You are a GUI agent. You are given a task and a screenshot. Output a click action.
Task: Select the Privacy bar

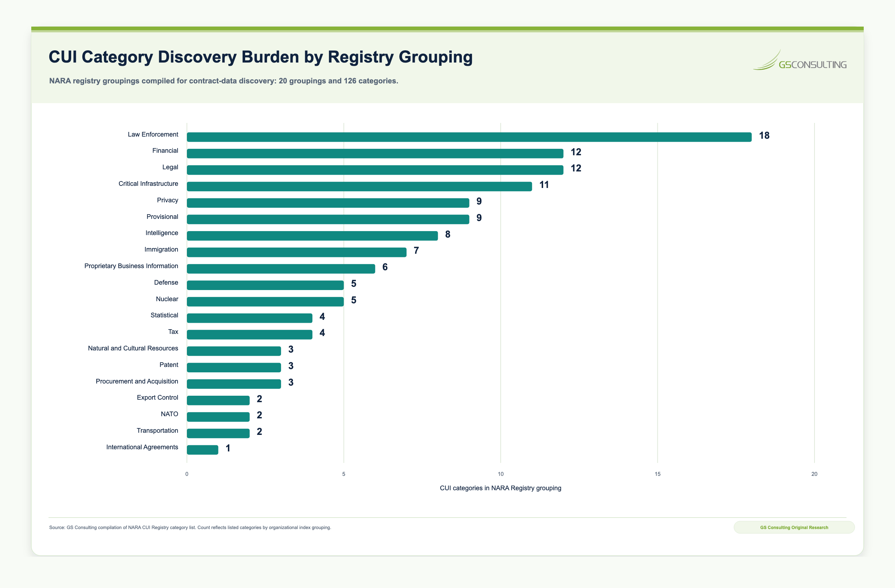coord(328,203)
